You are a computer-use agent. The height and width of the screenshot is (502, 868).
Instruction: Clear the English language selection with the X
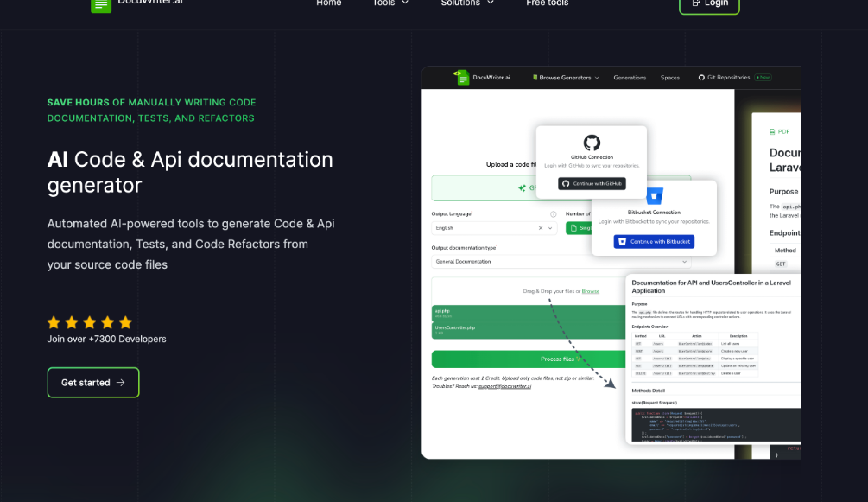tap(541, 228)
